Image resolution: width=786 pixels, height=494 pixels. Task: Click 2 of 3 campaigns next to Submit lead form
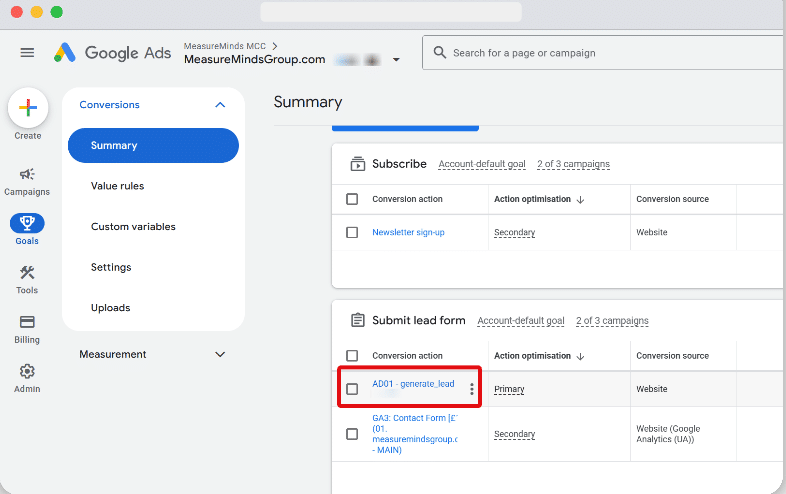(x=612, y=320)
